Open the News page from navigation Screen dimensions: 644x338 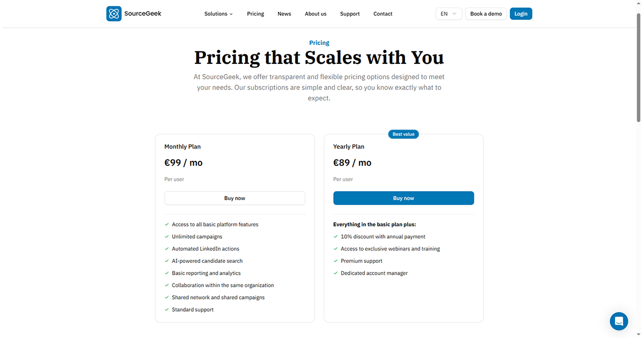[284, 14]
